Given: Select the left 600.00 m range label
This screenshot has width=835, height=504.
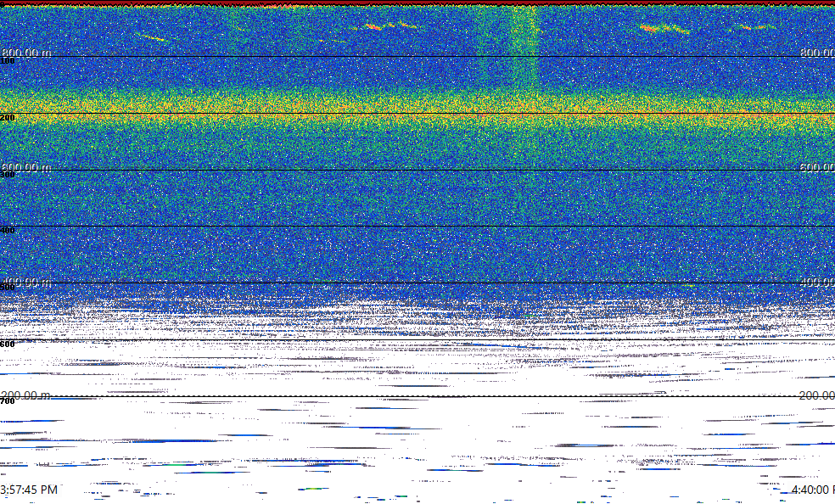Looking at the screenshot, I should (26, 167).
